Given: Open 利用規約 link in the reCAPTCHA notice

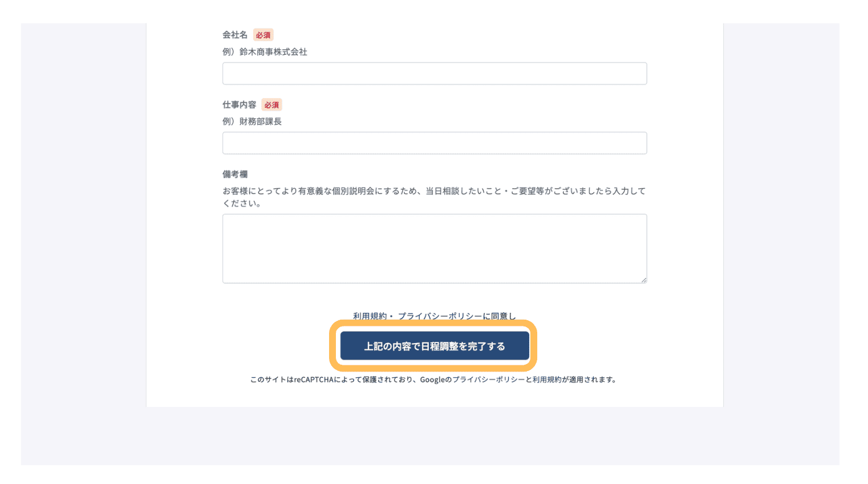Looking at the screenshot, I should (547, 380).
